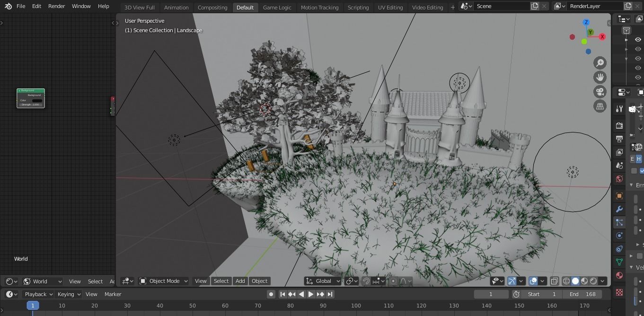
Task: Open the Modifiers wrench properties tab
Action: 619,209
